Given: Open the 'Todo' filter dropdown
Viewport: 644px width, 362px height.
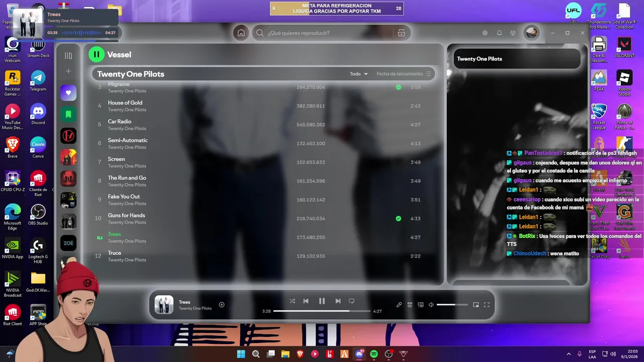Looking at the screenshot, I should pos(359,74).
